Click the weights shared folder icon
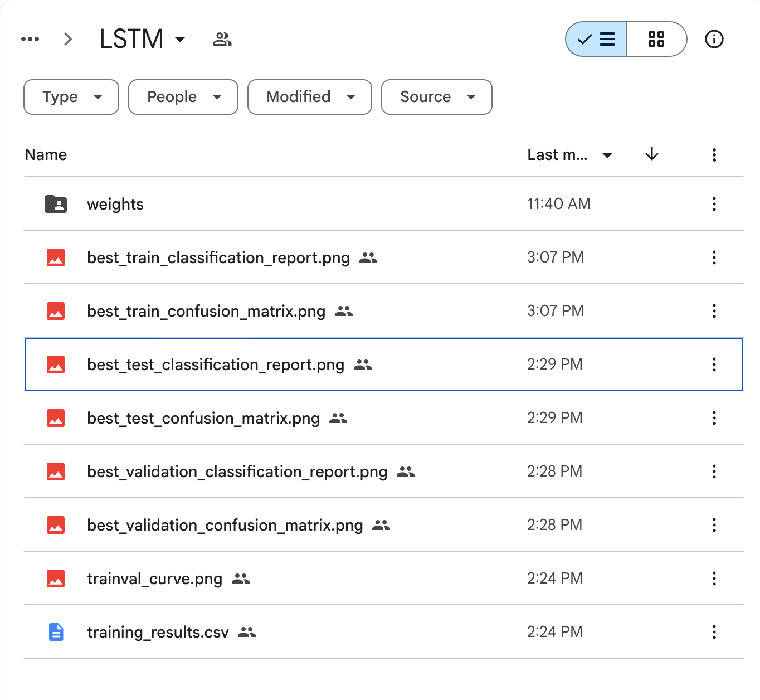This screenshot has height=700, width=760. tap(56, 204)
